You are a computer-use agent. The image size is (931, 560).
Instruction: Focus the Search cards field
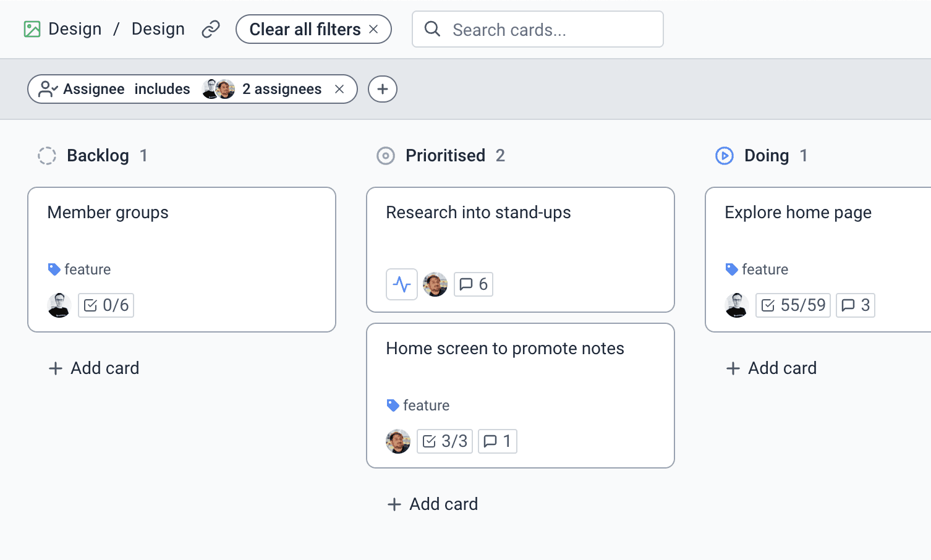pyautogui.click(x=538, y=29)
